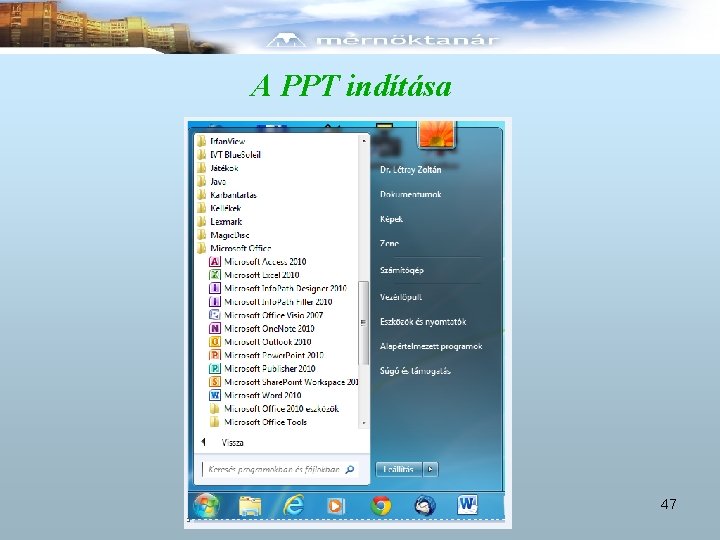Image resolution: width=720 pixels, height=540 pixels.
Task: Expand the Játékok folder
Action: coord(218,168)
